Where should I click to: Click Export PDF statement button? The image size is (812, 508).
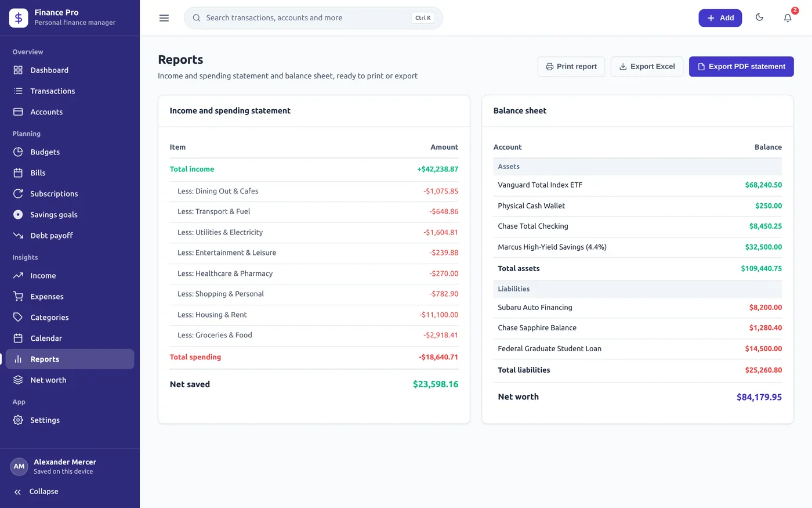click(741, 67)
